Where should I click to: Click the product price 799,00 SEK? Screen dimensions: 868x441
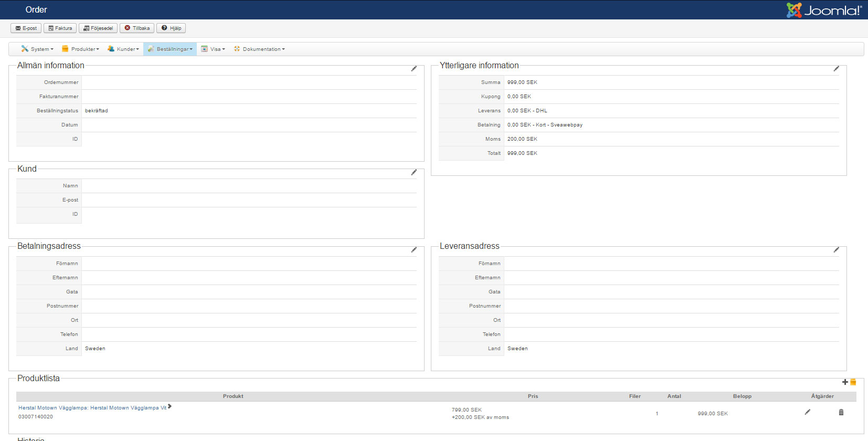coord(467,410)
